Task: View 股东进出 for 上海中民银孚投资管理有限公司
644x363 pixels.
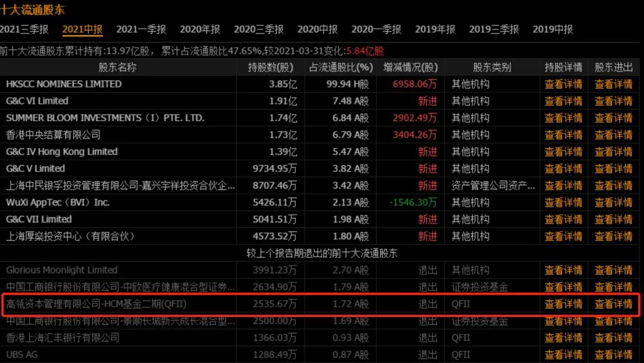Action: pyautogui.click(x=614, y=186)
